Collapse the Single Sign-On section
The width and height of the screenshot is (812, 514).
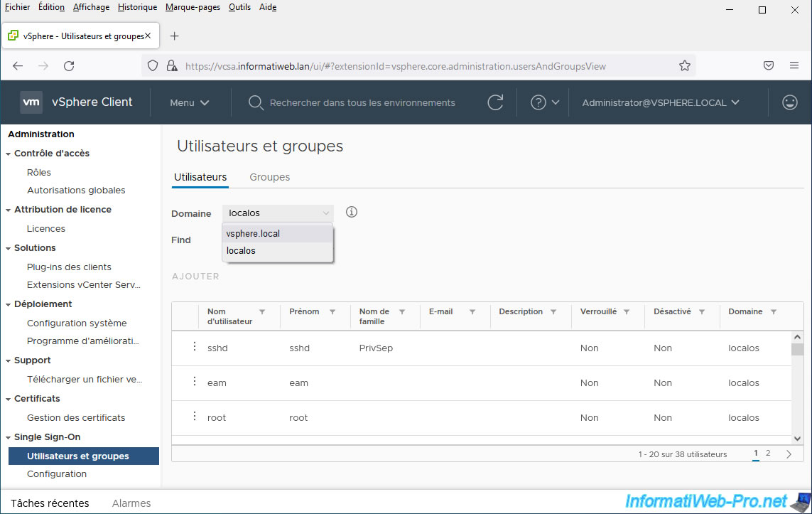9,438
